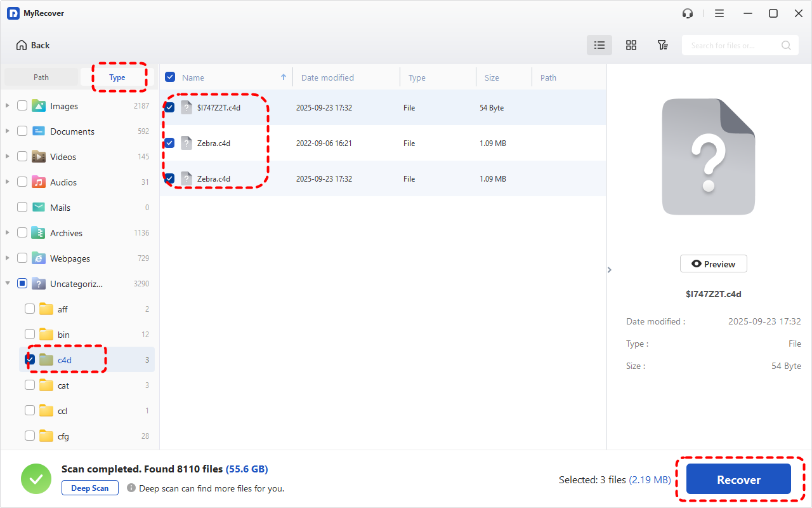Check the Images category checkbox
The height and width of the screenshot is (508, 812).
point(22,106)
